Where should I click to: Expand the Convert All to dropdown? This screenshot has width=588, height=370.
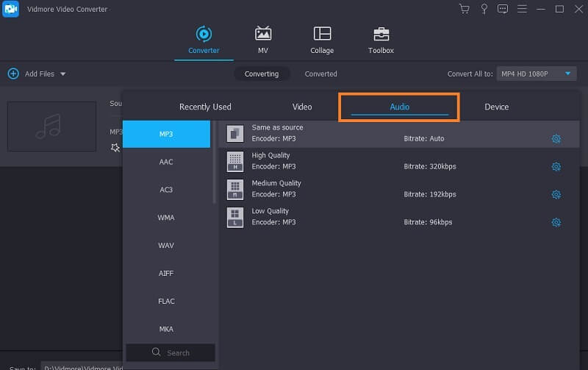(567, 74)
